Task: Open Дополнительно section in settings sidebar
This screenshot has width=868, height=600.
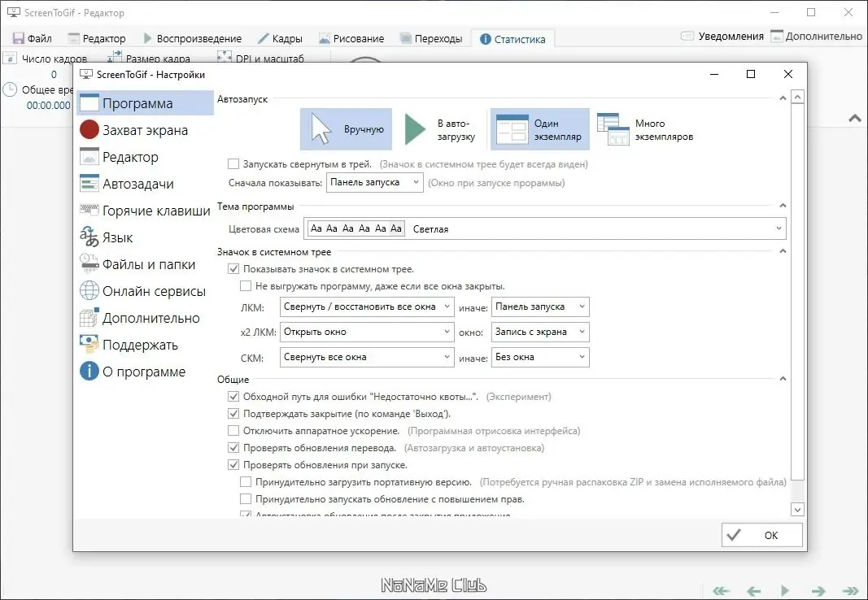Action: pos(145,318)
